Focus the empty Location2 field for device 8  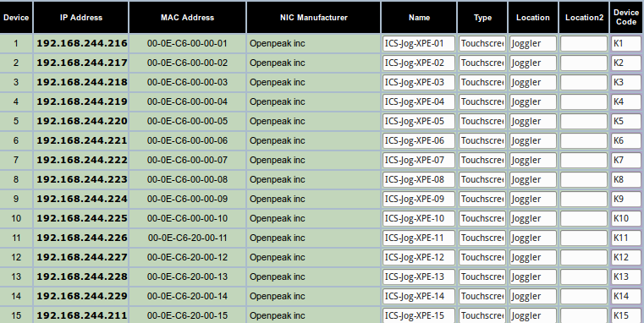tap(584, 180)
